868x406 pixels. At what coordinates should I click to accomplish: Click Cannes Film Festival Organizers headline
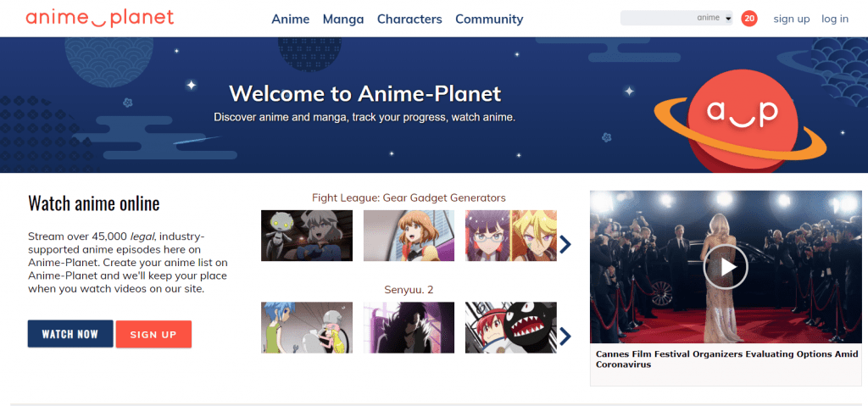pos(726,359)
